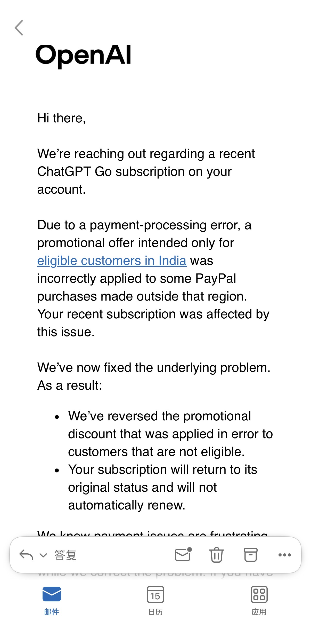
Task: Tap the OpenAI logo in the email header
Action: point(83,56)
